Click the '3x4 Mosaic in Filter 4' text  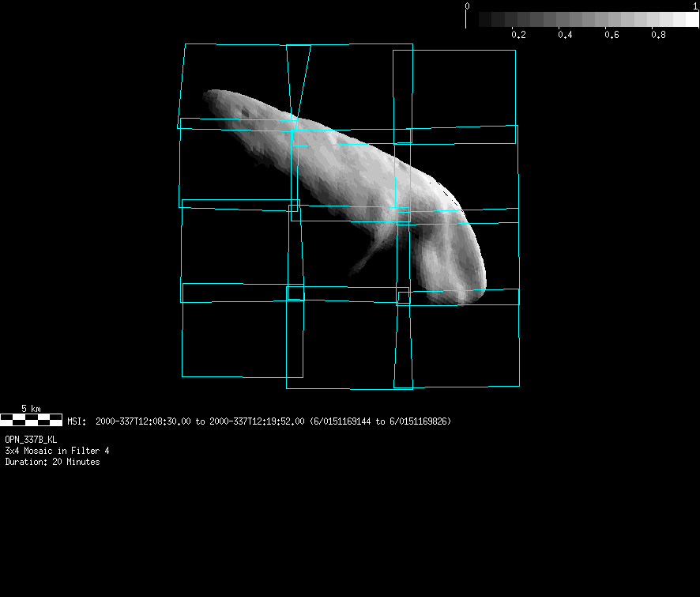pos(57,451)
